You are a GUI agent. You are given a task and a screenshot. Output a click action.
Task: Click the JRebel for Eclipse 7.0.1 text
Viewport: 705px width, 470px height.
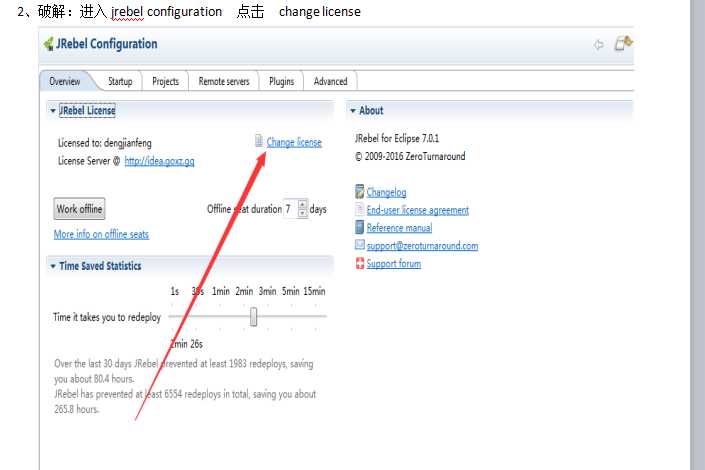pos(397,138)
